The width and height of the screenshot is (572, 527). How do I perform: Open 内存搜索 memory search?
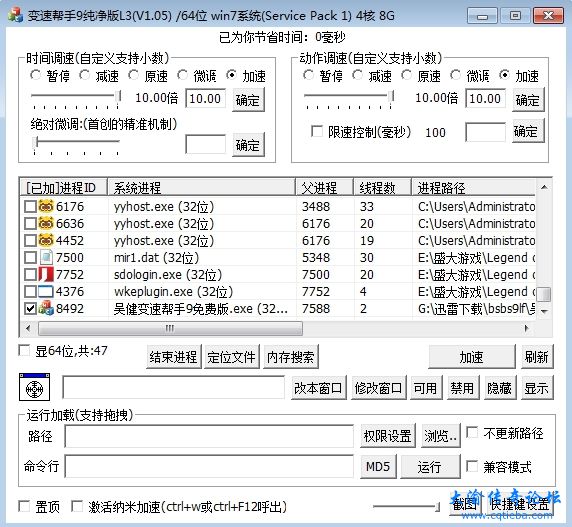(291, 357)
